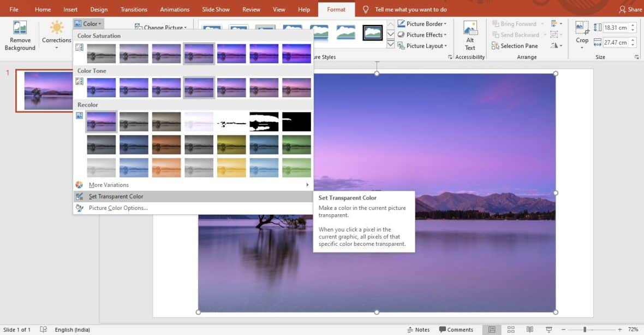Switch to Reading View

529,329
